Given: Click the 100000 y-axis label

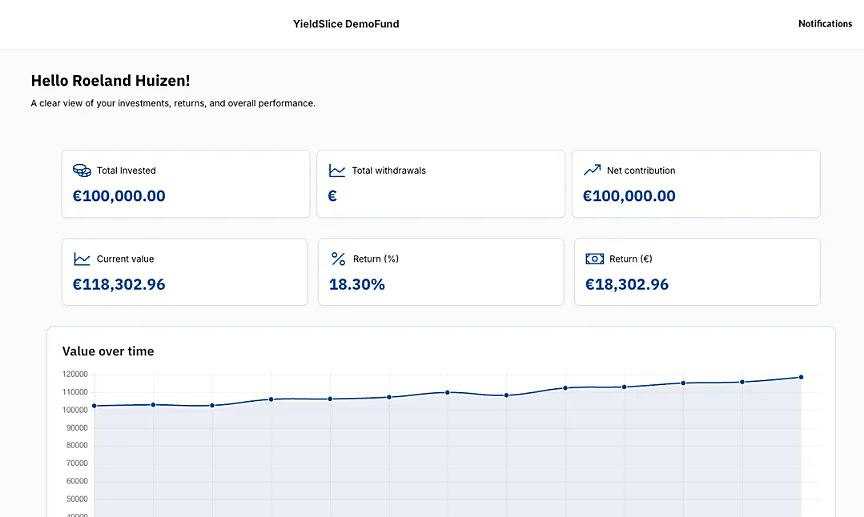Looking at the screenshot, I should (75, 410).
